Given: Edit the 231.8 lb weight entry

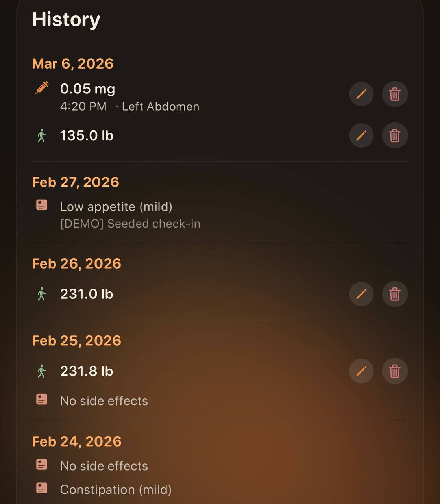Looking at the screenshot, I should (x=361, y=371).
